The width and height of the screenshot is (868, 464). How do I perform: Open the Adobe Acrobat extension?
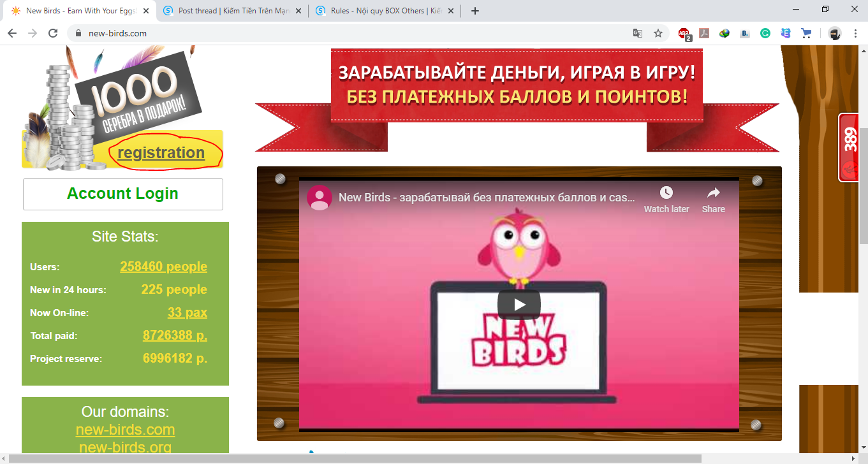tap(705, 33)
